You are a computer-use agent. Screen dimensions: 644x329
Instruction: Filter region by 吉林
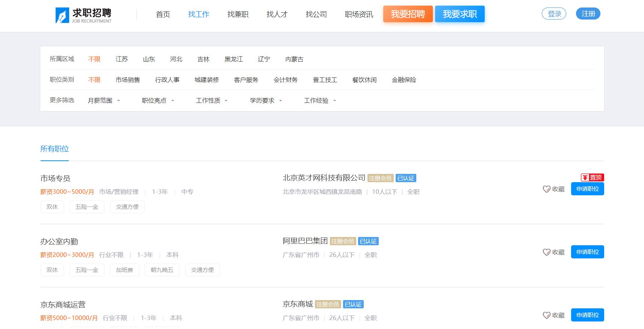[203, 59]
